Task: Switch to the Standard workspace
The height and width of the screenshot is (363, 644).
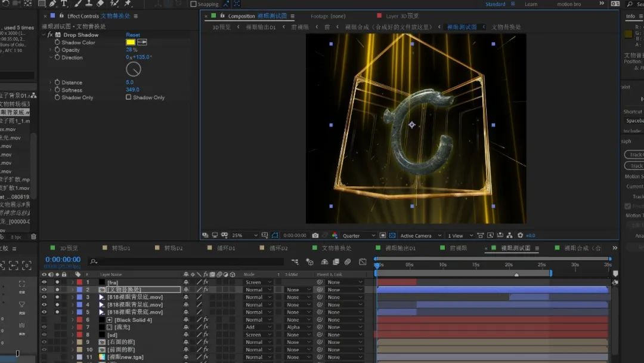Action: pyautogui.click(x=495, y=4)
